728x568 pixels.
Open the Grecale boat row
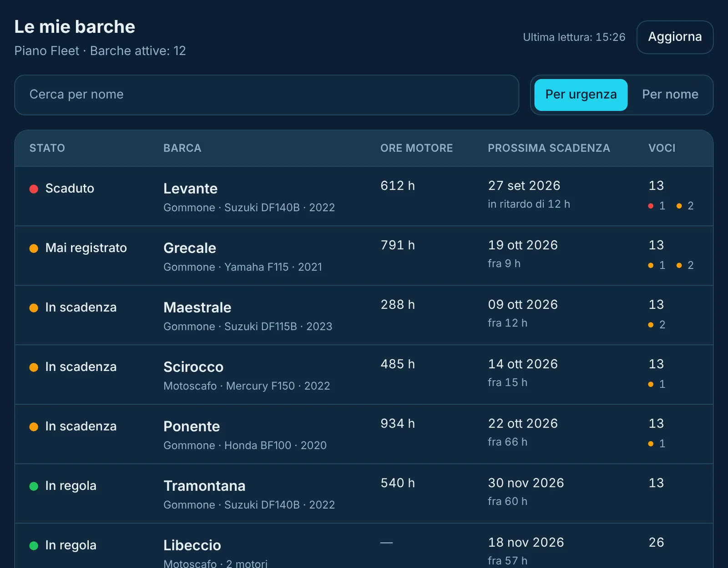364,256
